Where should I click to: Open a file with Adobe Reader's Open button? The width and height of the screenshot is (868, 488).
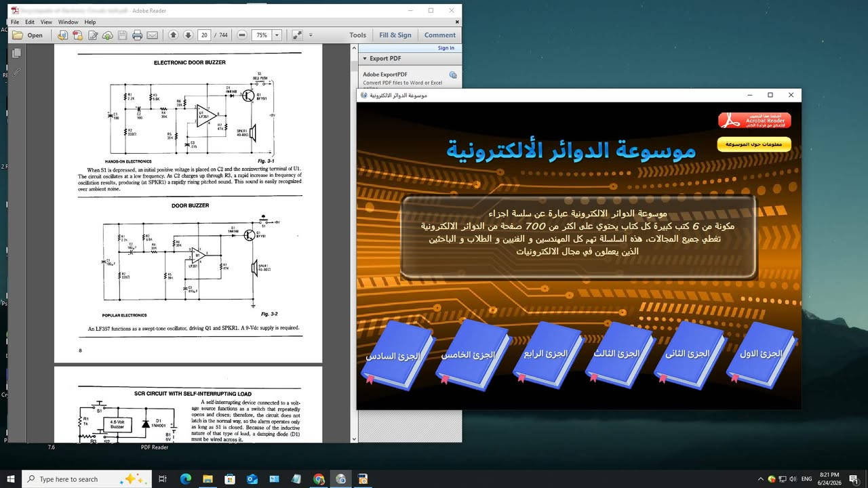pos(28,35)
